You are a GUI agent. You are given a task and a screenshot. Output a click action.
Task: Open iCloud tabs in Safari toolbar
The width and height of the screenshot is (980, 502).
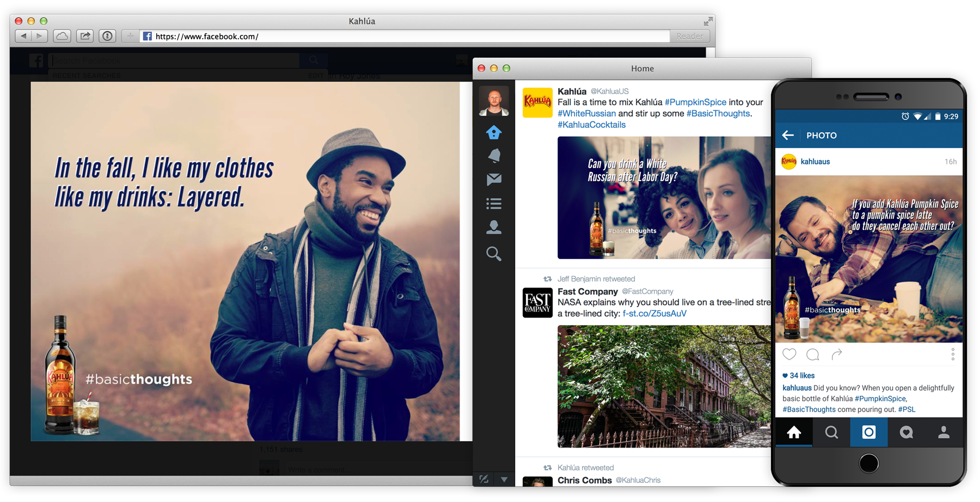point(62,36)
